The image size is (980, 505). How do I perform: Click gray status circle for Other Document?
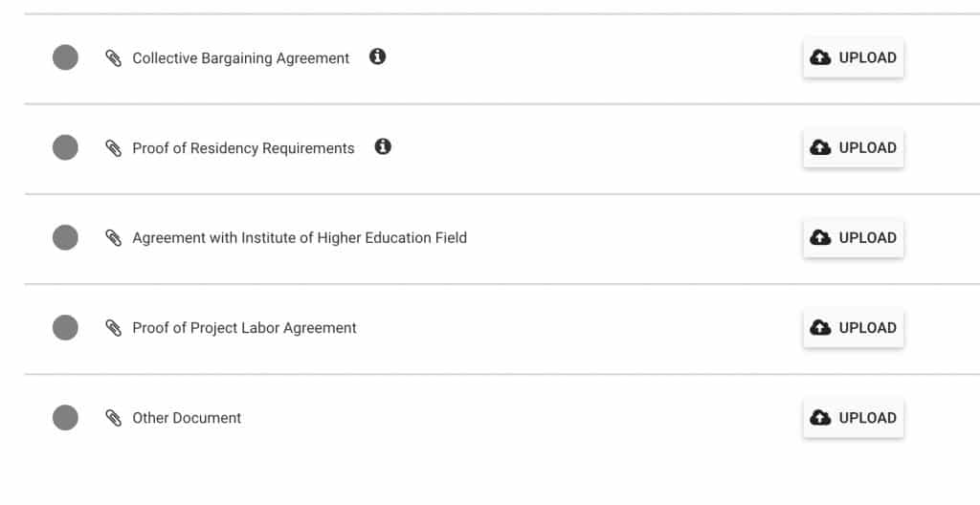66,418
